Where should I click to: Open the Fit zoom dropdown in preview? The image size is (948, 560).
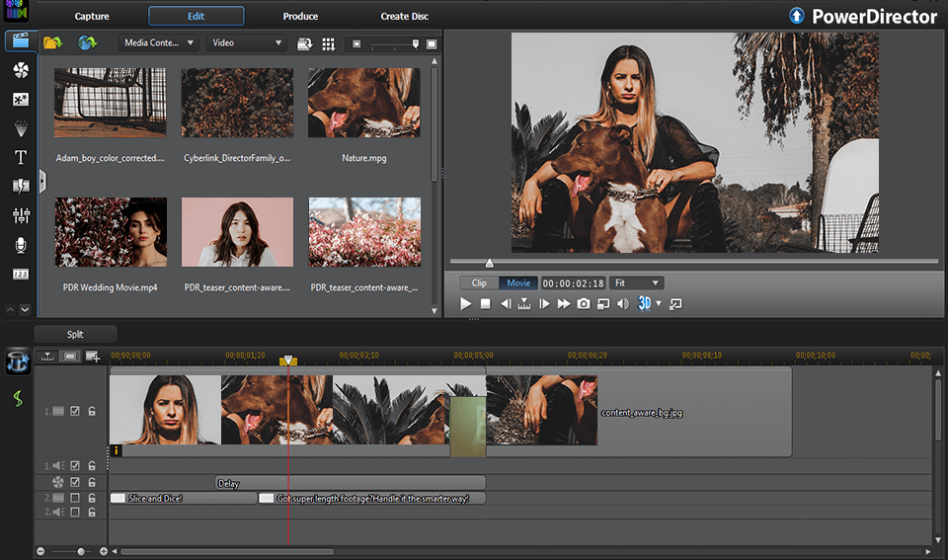tap(636, 282)
